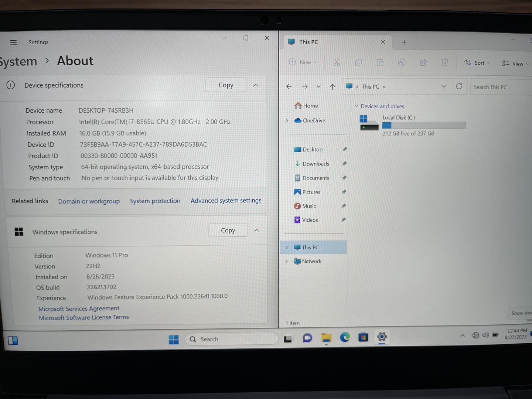The width and height of the screenshot is (532, 399).
Task: Open Documents quick access folder
Action: coord(312,178)
